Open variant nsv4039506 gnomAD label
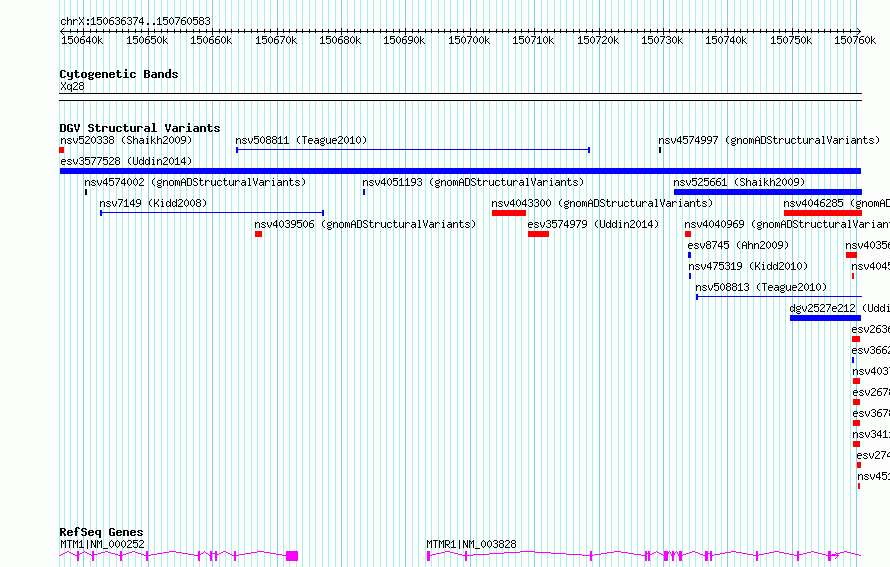890x567 pixels. 366,224
